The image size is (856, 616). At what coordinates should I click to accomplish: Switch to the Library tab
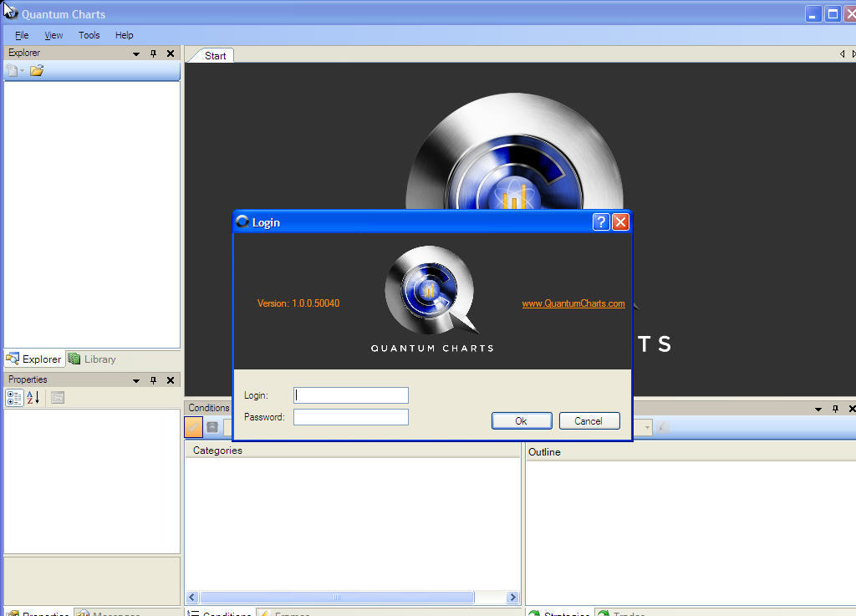92,359
